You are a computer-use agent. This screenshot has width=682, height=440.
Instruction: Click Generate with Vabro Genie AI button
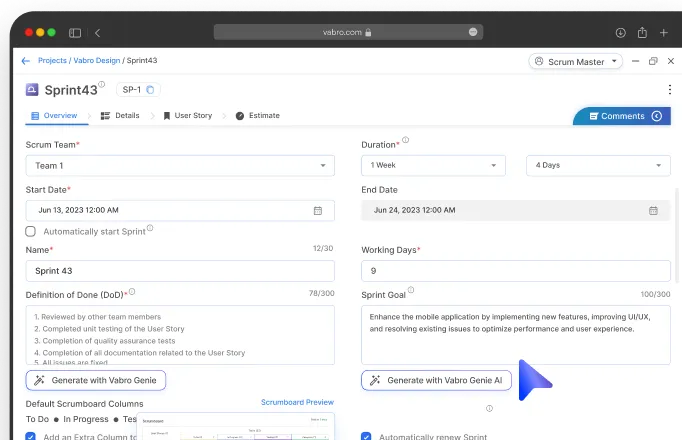pyautogui.click(x=437, y=380)
